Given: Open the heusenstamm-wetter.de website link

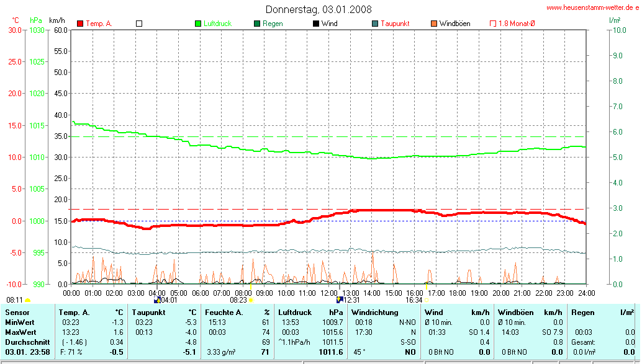Looking at the screenshot, I should click(592, 8).
